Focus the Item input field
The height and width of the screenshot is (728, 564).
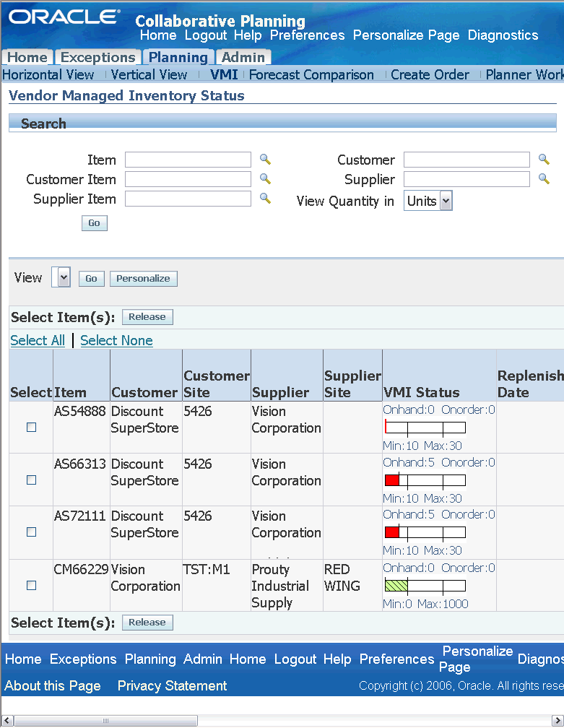click(x=188, y=160)
